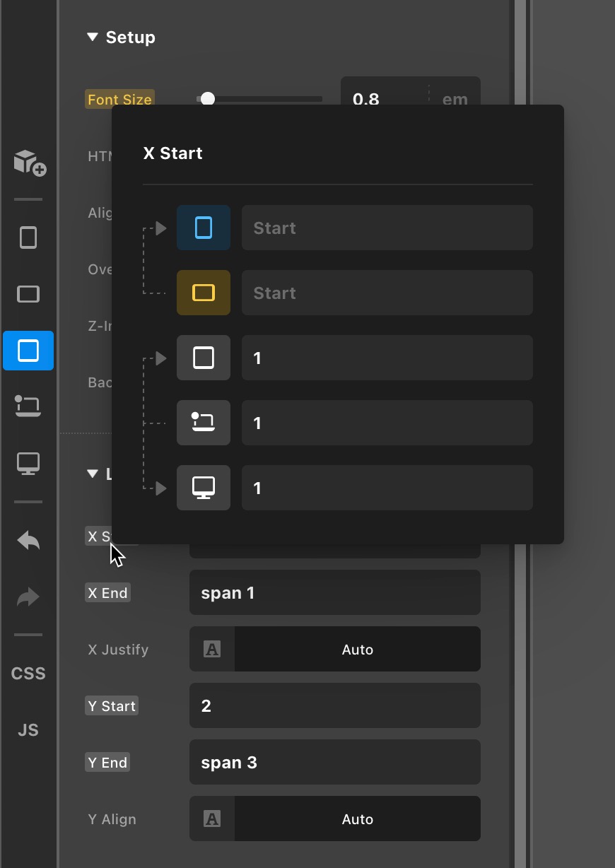Click the add element cube icon
This screenshot has width=615, height=868.
tap(29, 162)
